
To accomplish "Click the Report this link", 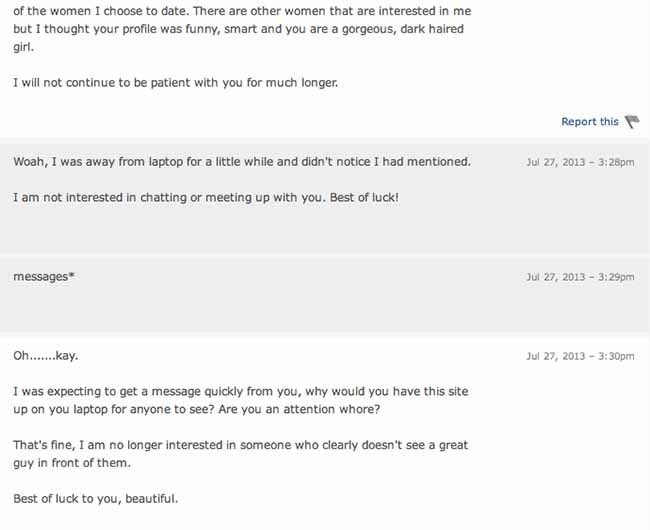I will (x=589, y=122).
